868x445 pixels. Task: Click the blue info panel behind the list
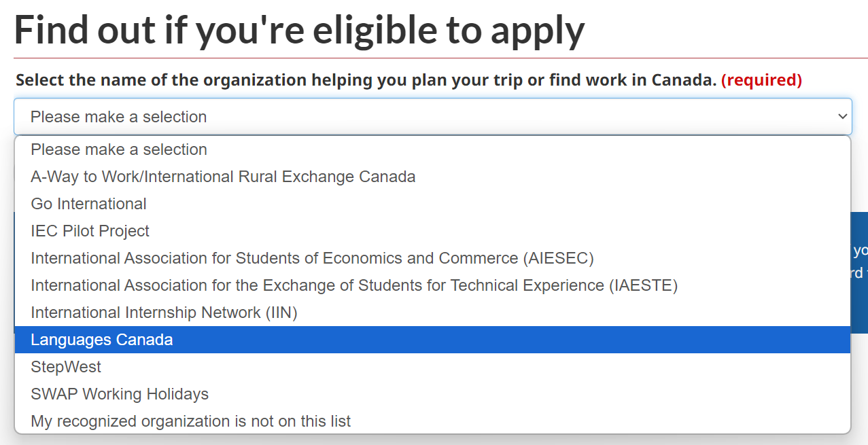coord(860,271)
